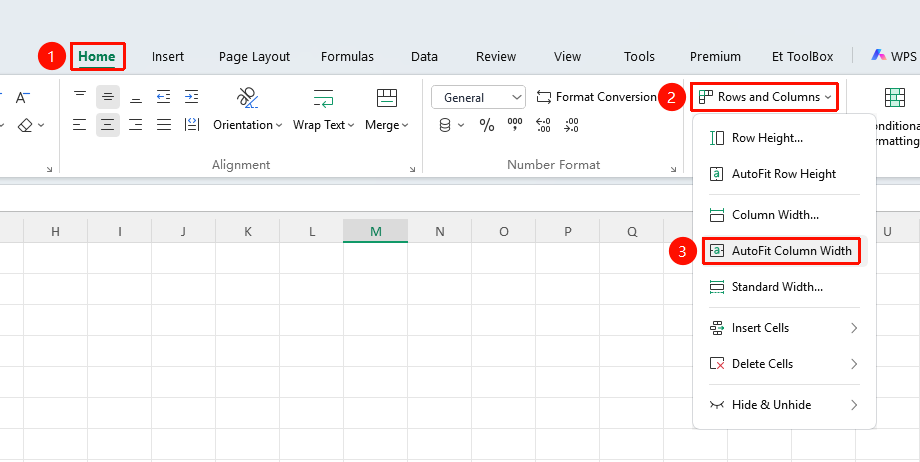This screenshot has width=920, height=462.
Task: Toggle Middle Align vertical alignment
Action: click(108, 97)
